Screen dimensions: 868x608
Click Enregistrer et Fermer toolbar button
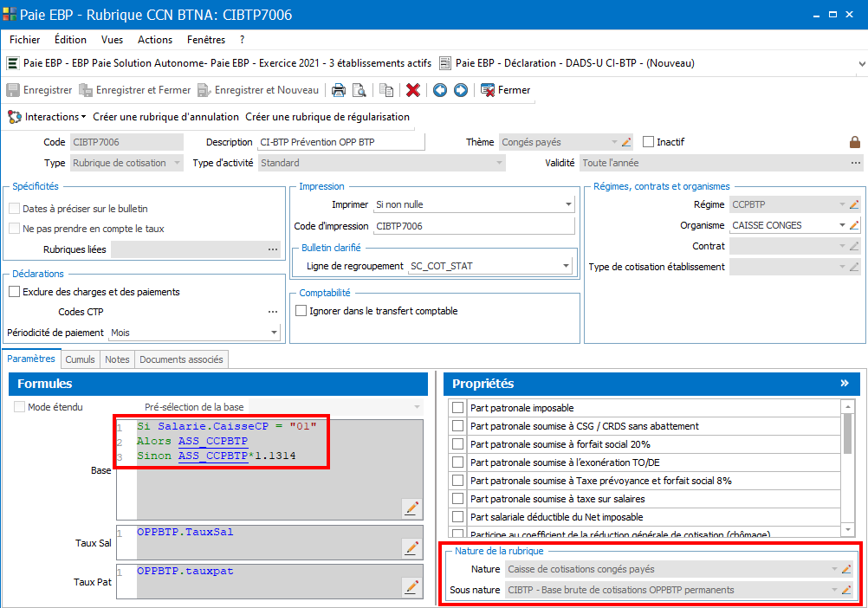135,90
